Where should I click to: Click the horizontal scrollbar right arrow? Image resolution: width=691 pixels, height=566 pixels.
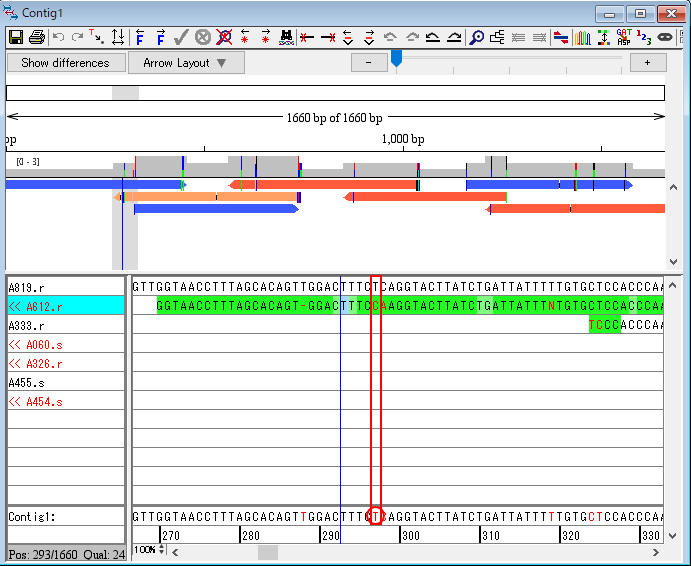tap(656, 552)
